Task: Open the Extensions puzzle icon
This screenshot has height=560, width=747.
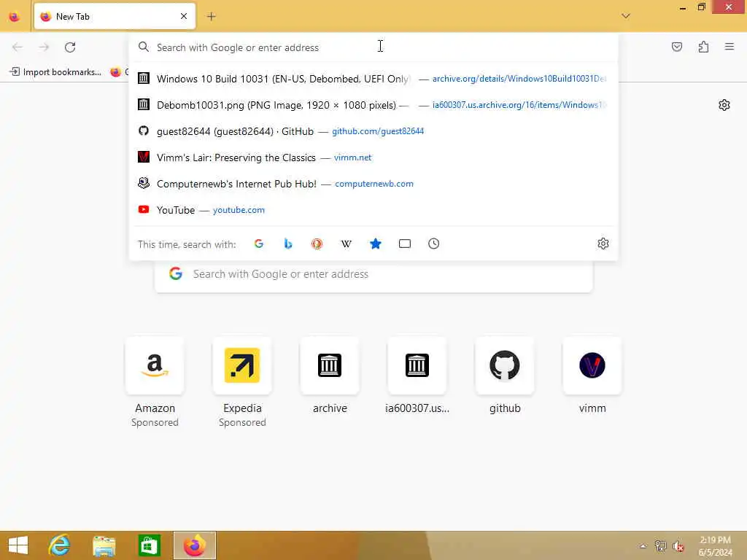Action: 704,47
